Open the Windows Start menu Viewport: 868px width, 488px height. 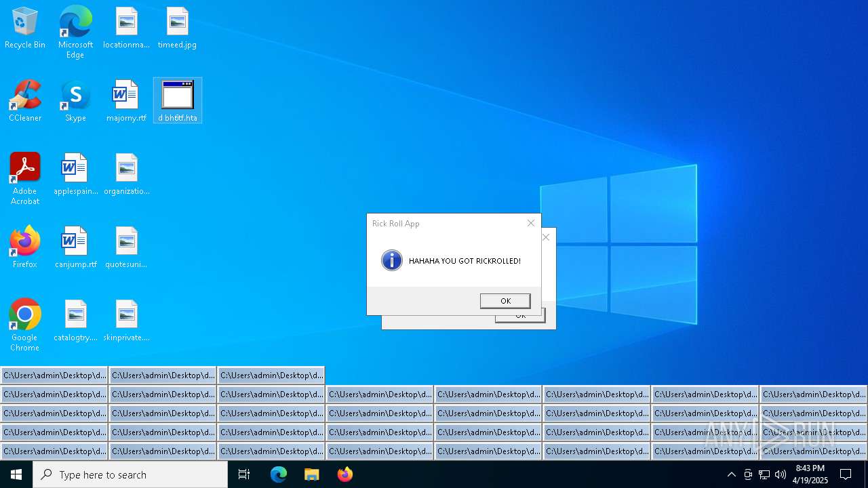coord(16,474)
